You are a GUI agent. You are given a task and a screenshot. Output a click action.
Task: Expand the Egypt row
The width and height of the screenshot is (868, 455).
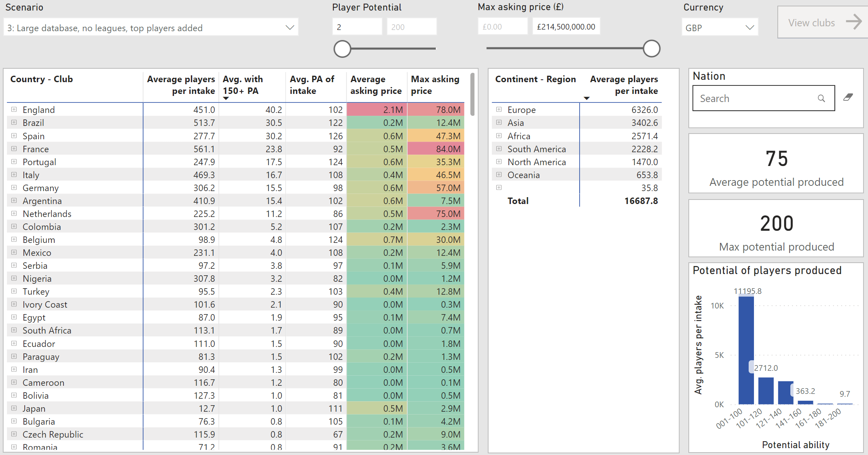(x=14, y=317)
